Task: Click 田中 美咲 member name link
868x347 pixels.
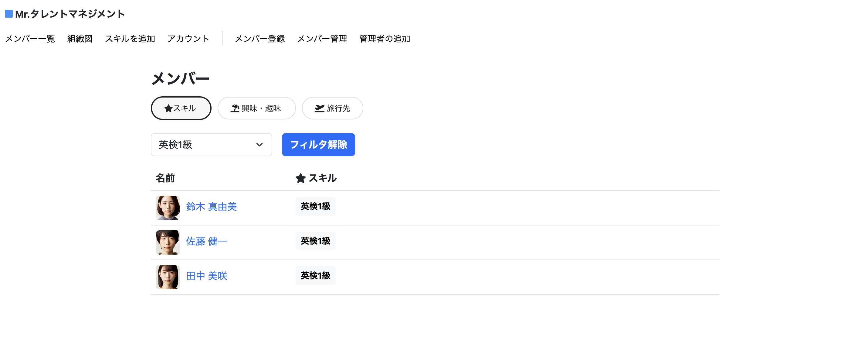Action: click(208, 276)
